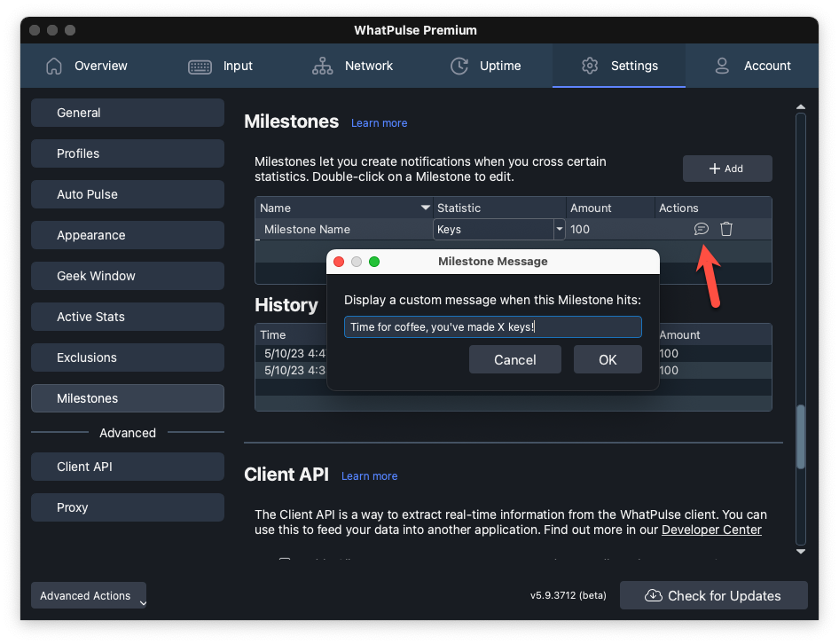
Task: Click the milestone message speech bubble icon
Action: (x=701, y=229)
